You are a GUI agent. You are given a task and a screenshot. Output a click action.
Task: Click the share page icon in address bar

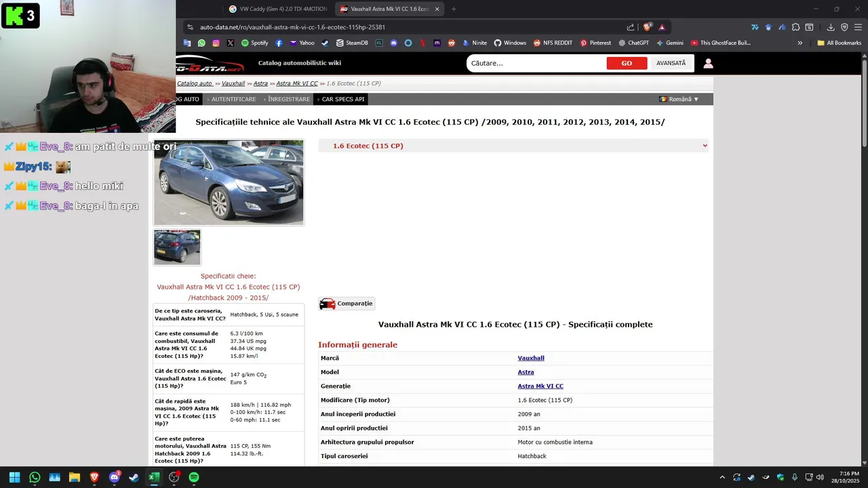click(631, 27)
